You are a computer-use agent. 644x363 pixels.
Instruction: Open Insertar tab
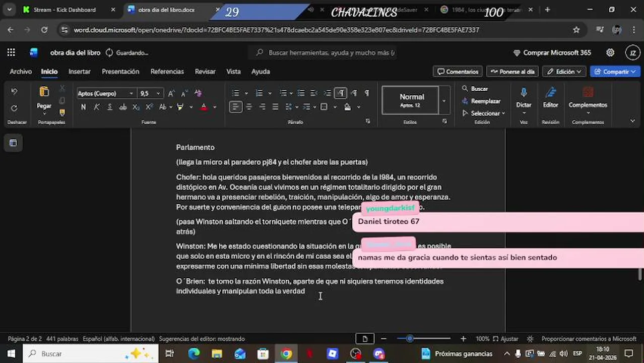[x=80, y=72]
